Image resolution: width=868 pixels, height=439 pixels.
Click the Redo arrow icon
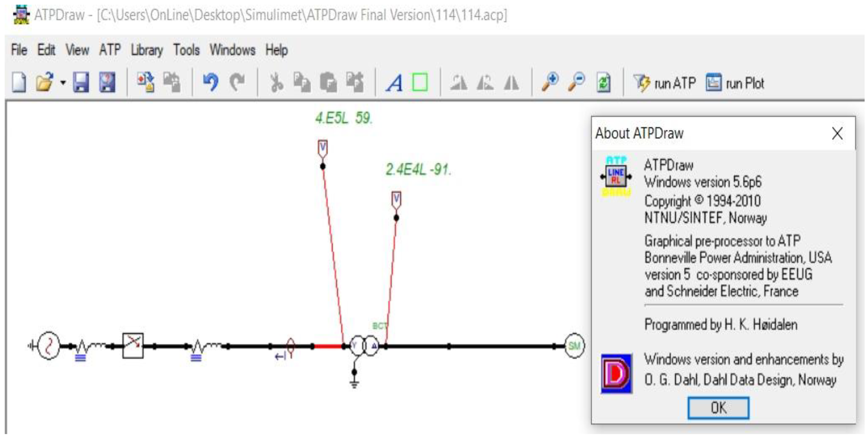pyautogui.click(x=237, y=83)
